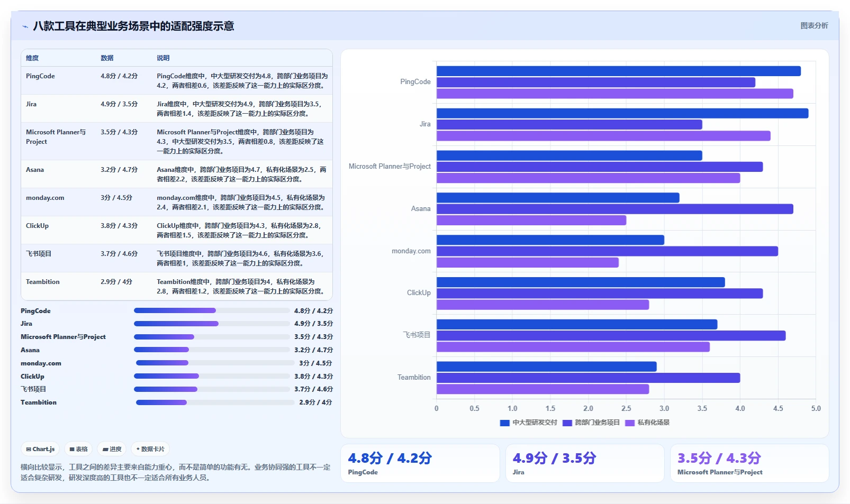Viewport: 850px width, 504px height.
Task: Click the 数据卡片 tag chip
Action: tap(150, 449)
